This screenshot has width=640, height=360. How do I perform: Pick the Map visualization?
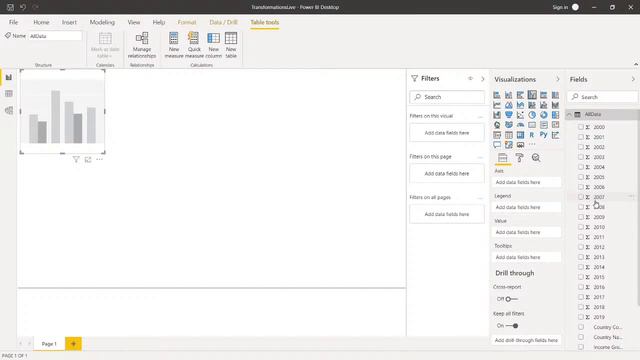pos(497,125)
